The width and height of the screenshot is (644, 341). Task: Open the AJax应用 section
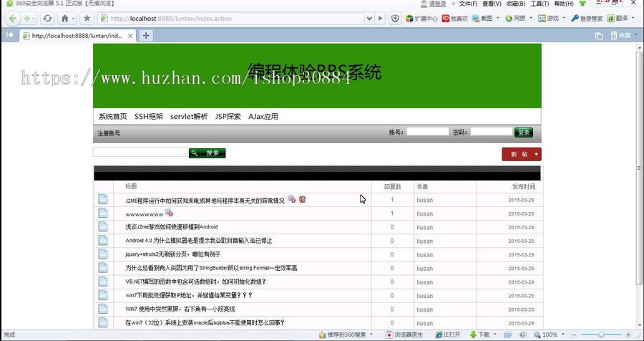(x=263, y=116)
